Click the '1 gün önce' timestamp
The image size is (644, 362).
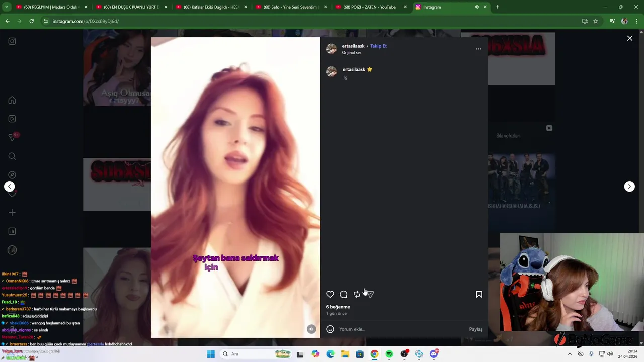(x=336, y=313)
